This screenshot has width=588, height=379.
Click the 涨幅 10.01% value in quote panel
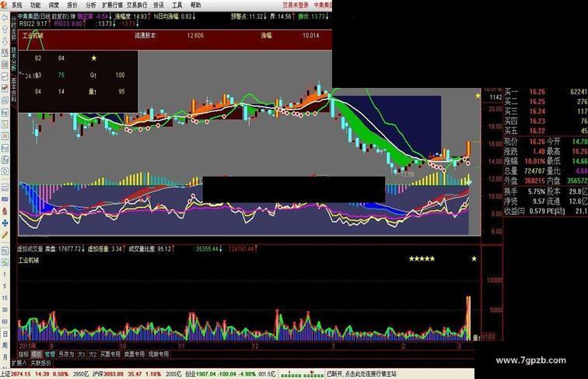(x=535, y=161)
